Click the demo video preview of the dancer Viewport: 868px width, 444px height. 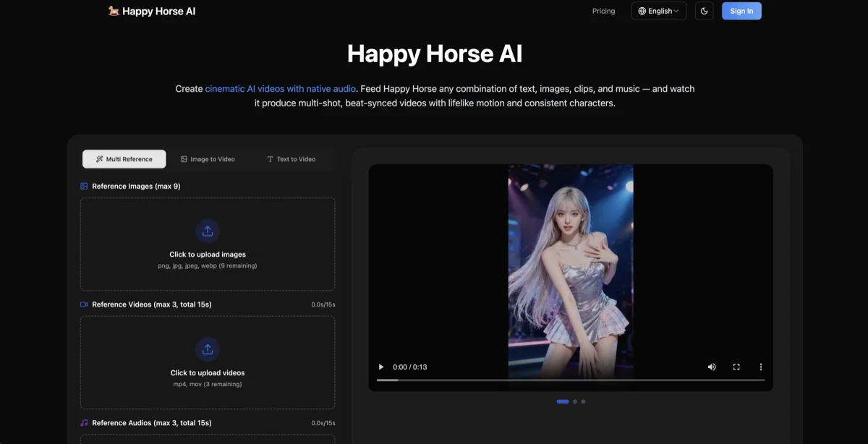point(570,268)
